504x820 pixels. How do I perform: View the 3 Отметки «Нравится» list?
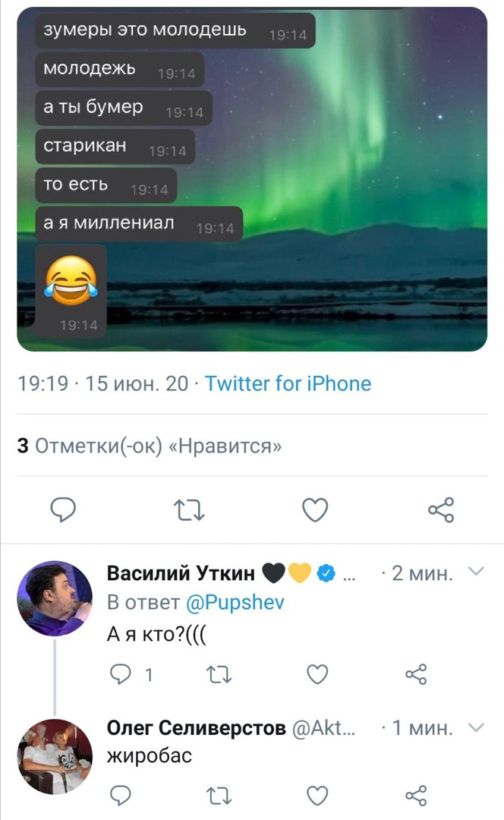(150, 446)
